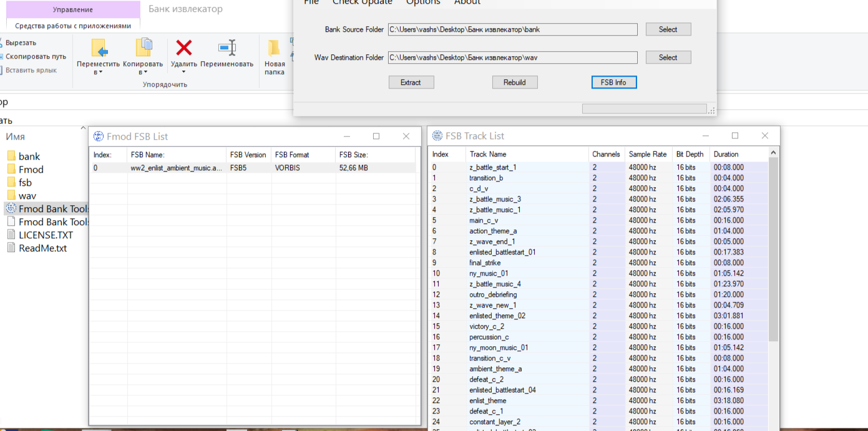Click Select next to Bank Source Folder
The width and height of the screenshot is (868, 431).
coord(668,29)
